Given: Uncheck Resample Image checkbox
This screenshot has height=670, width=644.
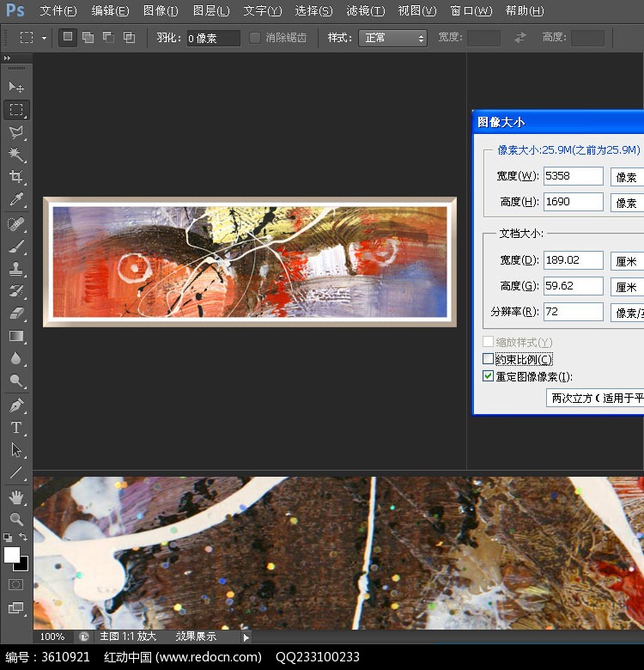Looking at the screenshot, I should pyautogui.click(x=488, y=376).
